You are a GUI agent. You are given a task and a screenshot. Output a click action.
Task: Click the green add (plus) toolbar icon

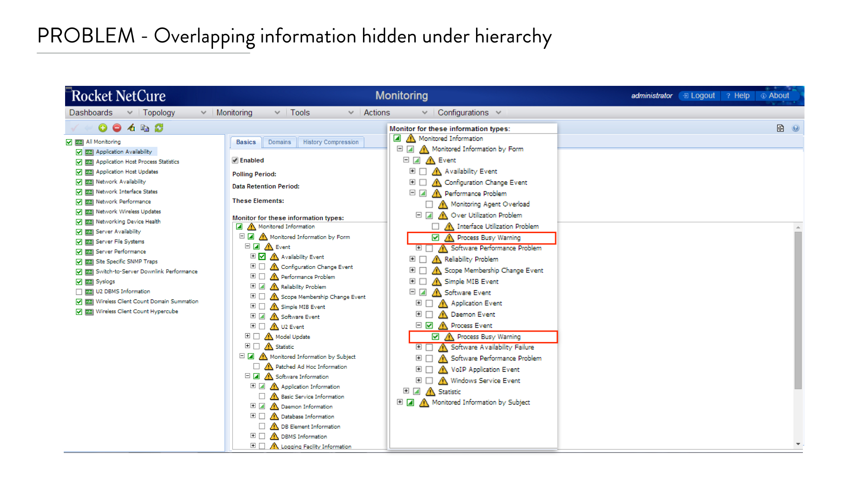tap(103, 128)
